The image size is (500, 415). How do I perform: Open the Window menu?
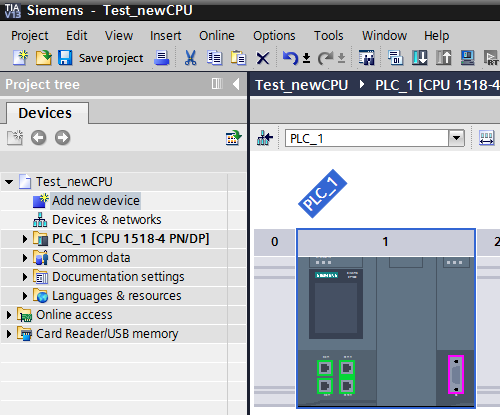point(385,35)
